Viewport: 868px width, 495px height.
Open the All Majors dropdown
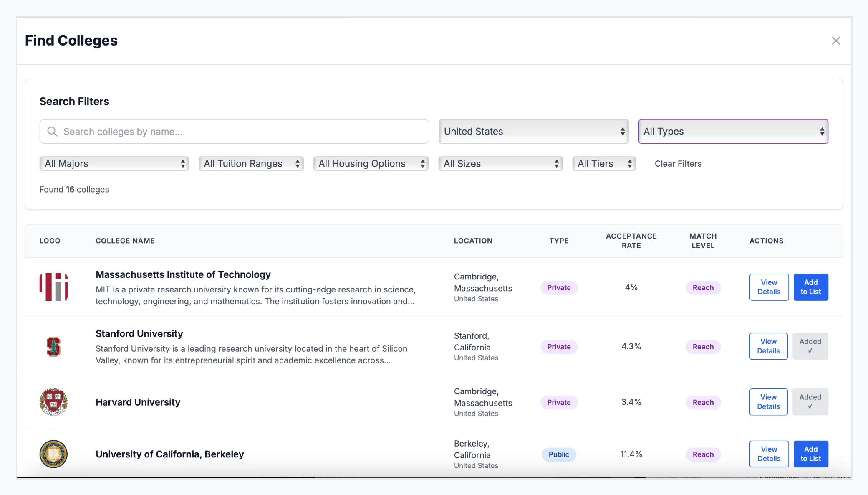point(114,163)
